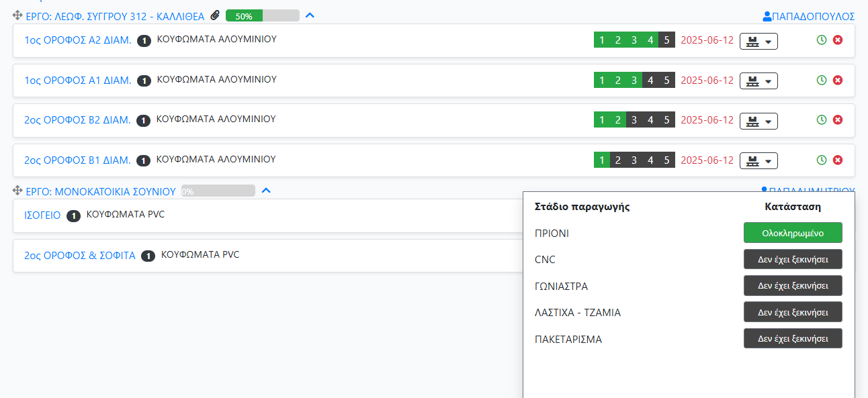
Task: Click the user icon next to ΠΑΠΑΔΟΠΟΥΛΟΣ
Action: tap(767, 16)
